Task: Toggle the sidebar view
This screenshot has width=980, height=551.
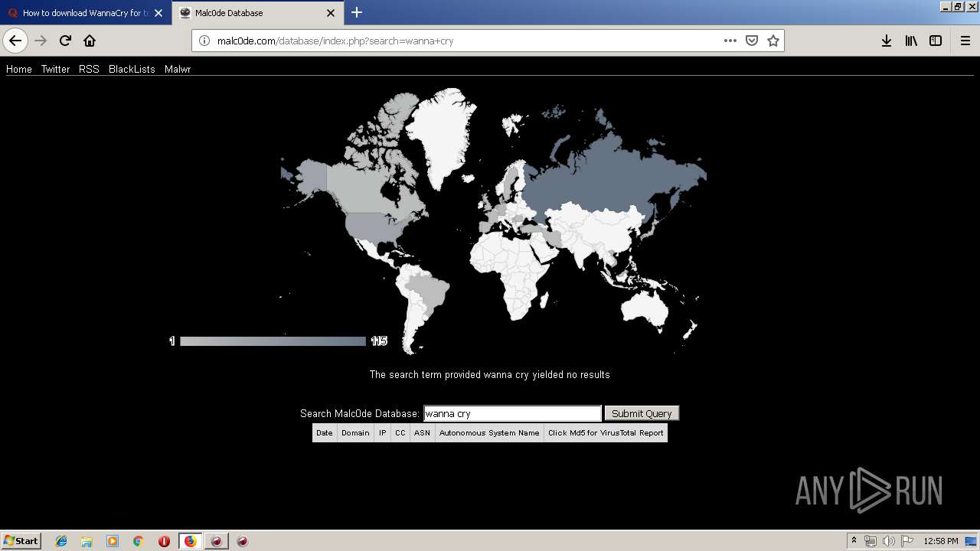Action: tap(936, 41)
